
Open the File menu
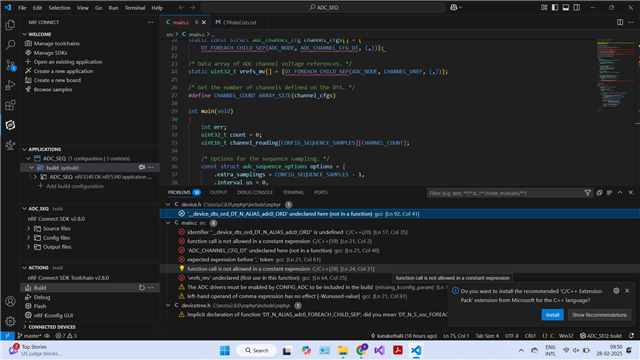point(22,8)
